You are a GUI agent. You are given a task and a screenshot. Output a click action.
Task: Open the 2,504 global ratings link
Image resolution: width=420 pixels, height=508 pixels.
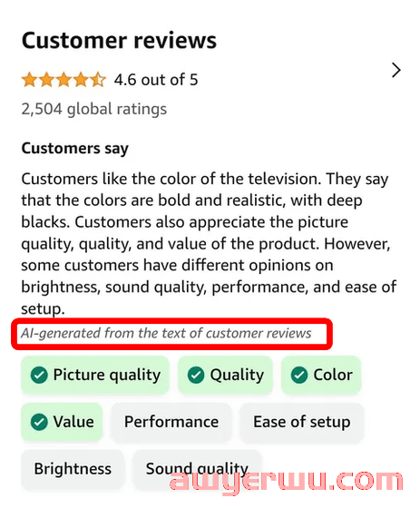pyautogui.click(x=94, y=109)
